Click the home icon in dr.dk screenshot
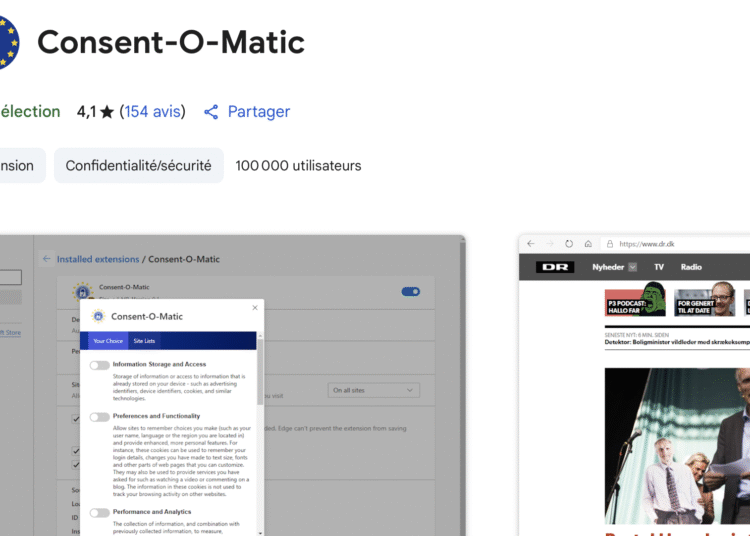 (588, 244)
